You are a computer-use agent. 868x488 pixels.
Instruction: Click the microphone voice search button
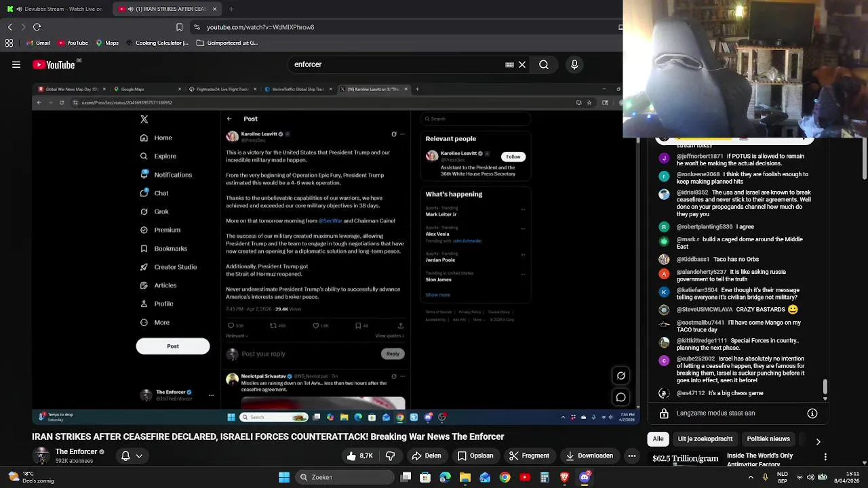click(x=574, y=64)
